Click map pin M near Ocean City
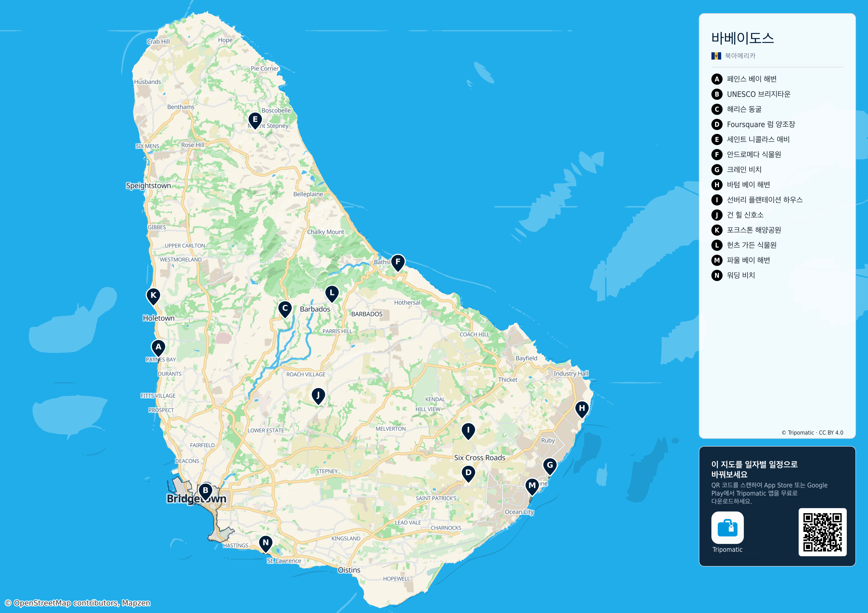868x613 pixels. (532, 487)
